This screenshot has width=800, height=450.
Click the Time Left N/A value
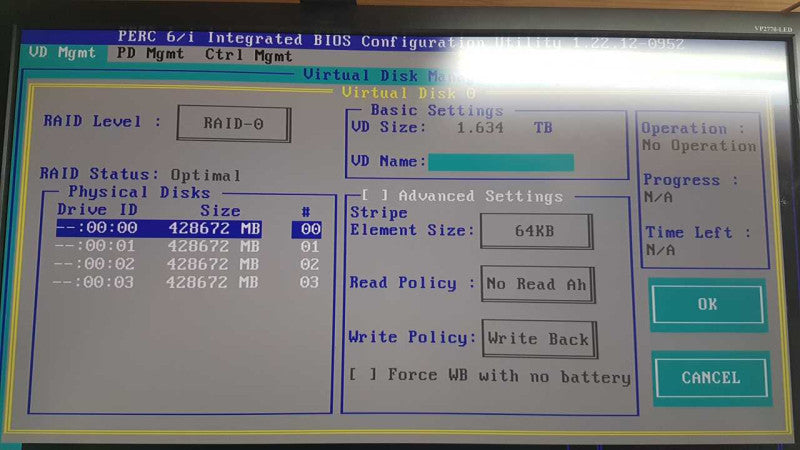[x=661, y=250]
